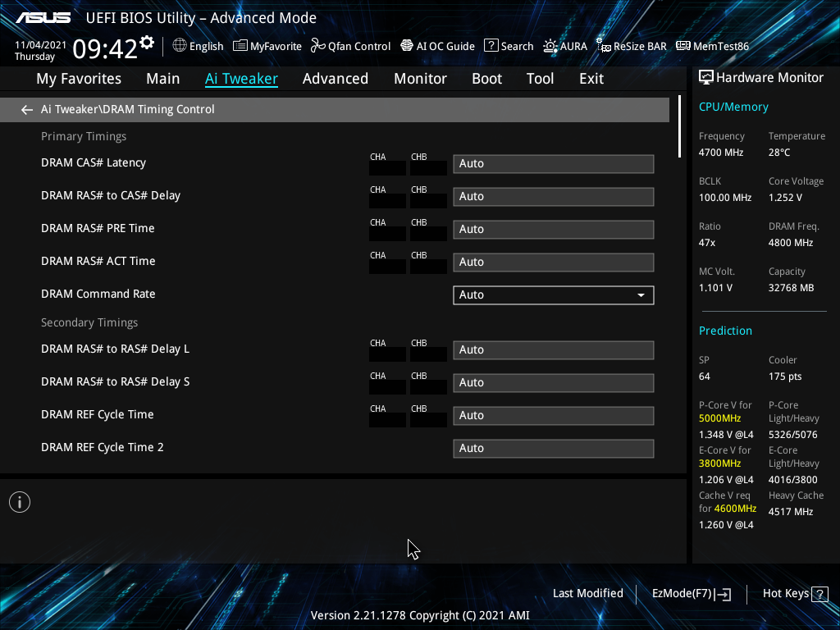Viewport: 840px width, 630px height.
Task: Click the 5326/5076 P-Core value
Action: pos(793,435)
